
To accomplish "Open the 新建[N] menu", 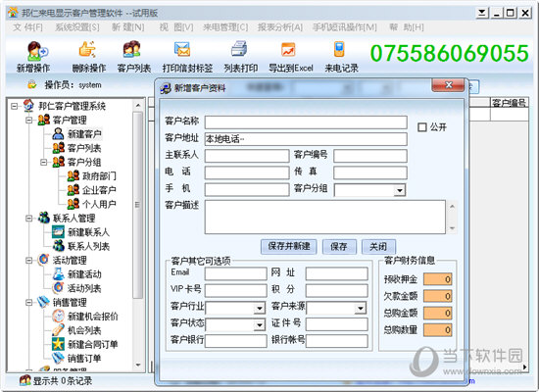I will pyautogui.click(x=127, y=27).
